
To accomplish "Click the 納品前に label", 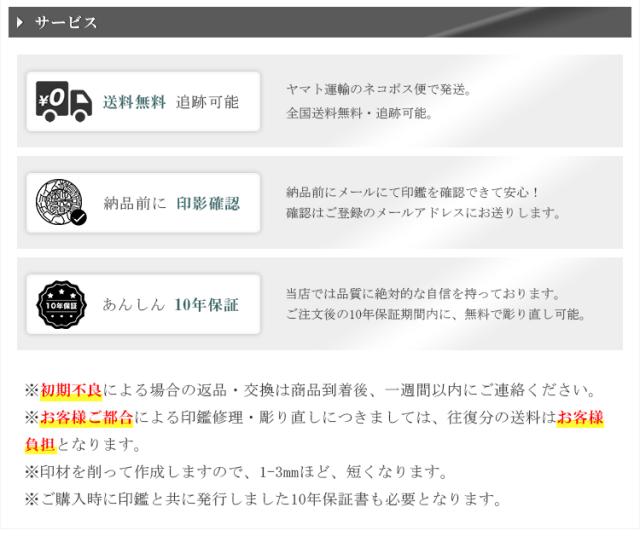I will 135,203.
